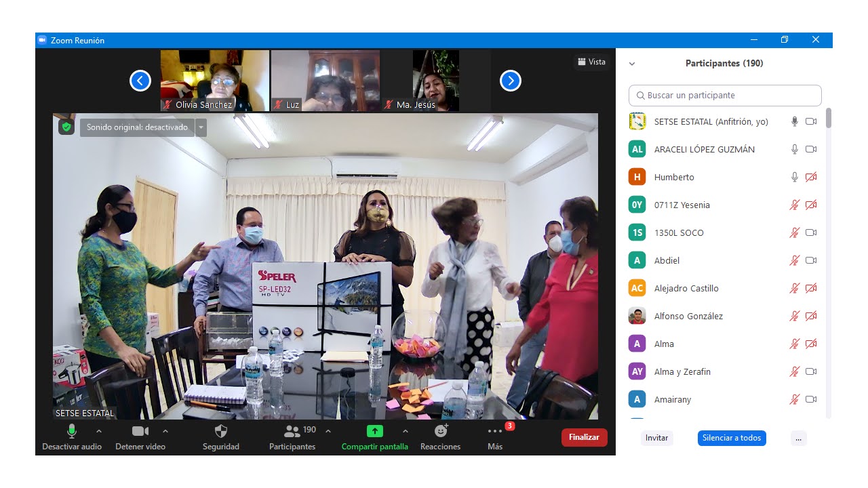Click Alma y Zerafin muted microphone icon
Screen dimensions: 868x488
tap(795, 371)
